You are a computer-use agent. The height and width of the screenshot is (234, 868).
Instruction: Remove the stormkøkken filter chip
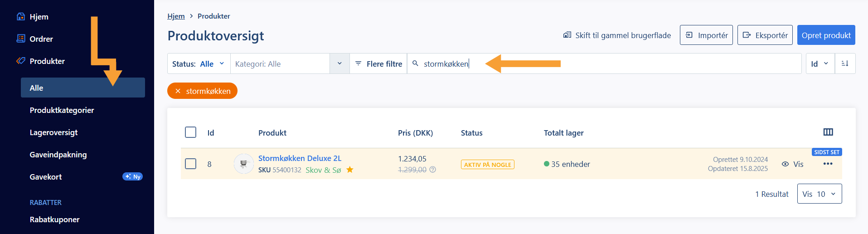(178, 91)
